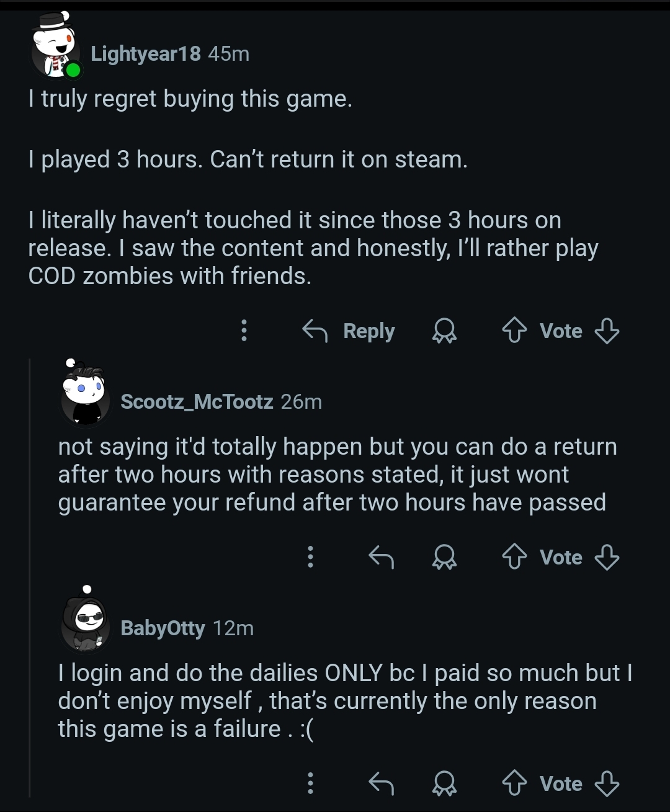Give an award to Lightyear18's comment
The height and width of the screenshot is (812, 670).
[444, 331]
